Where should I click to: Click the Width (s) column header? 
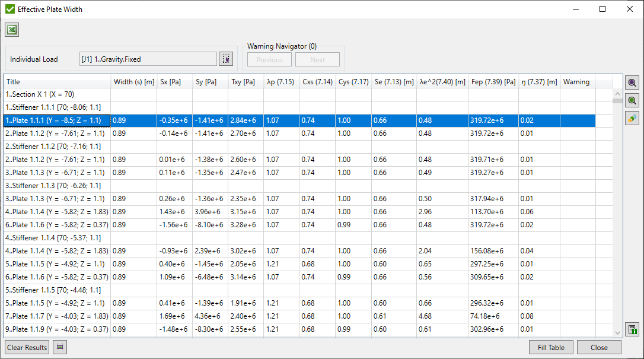136,82
